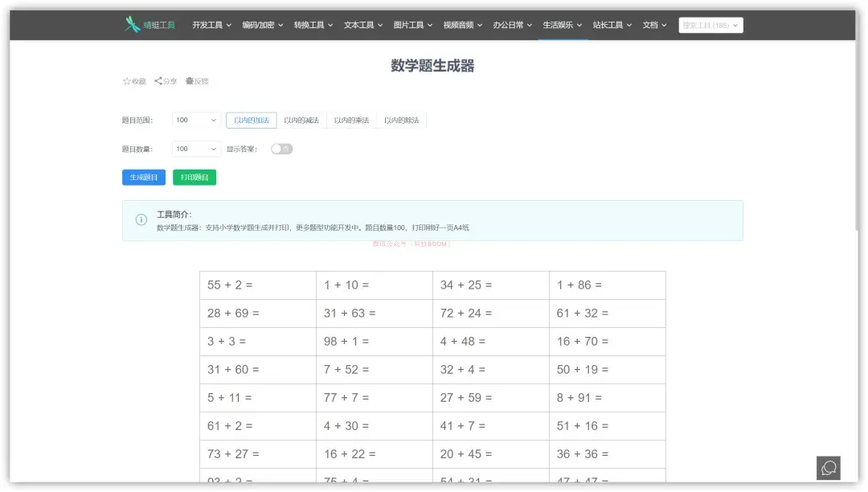The image size is (868, 492).
Task: Expand the 文本工具 menu
Action: coord(363,25)
